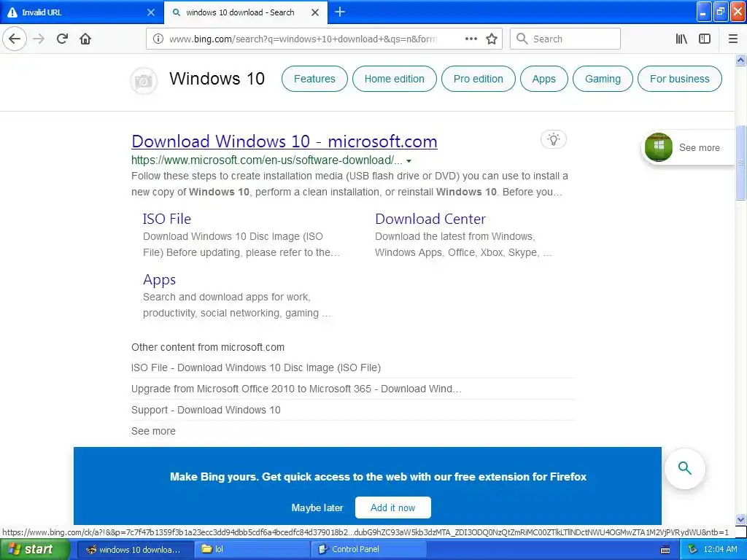Click the Windows 10 camera image icon

pos(144,81)
